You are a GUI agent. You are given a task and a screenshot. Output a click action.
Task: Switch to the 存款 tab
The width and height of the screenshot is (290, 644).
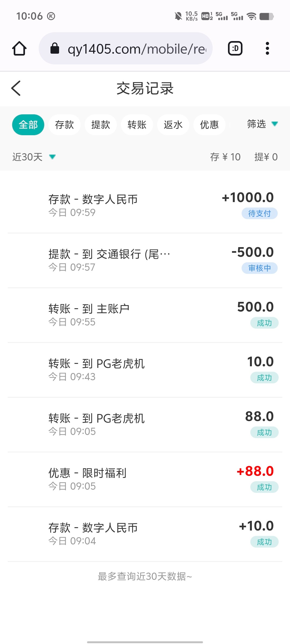(64, 125)
